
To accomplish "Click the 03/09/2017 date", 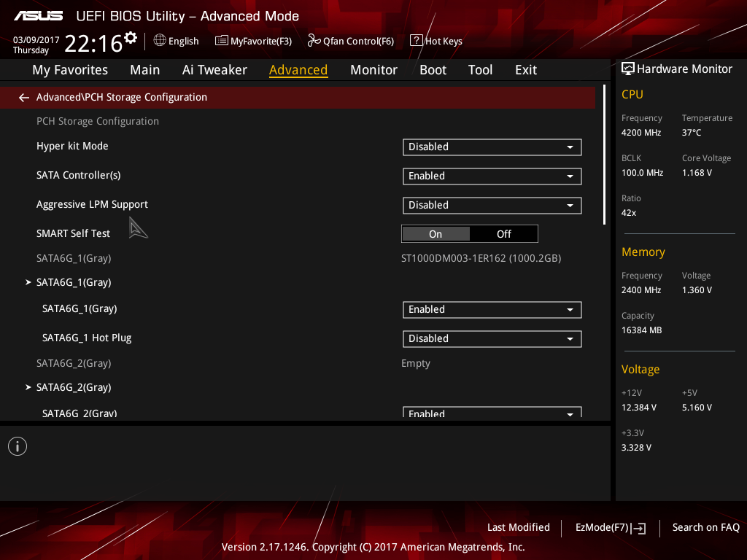I will (x=36, y=40).
